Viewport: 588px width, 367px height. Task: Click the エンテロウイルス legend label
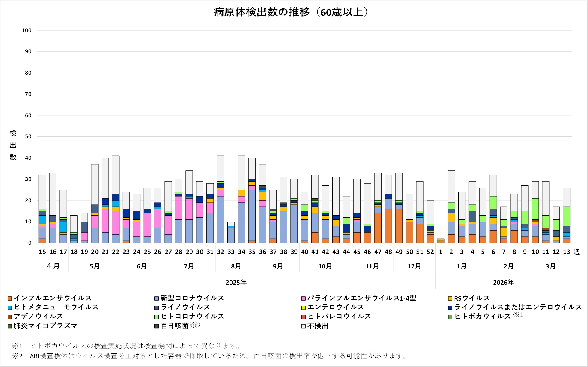[335, 307]
